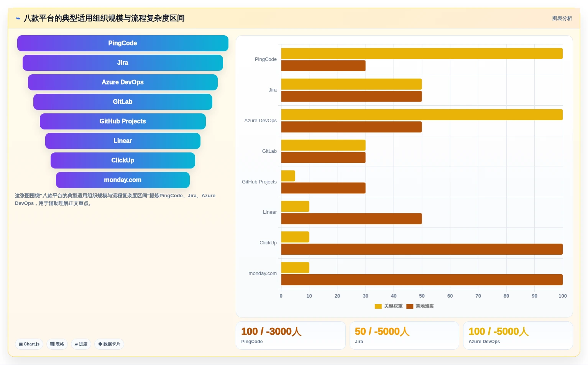588x365 pixels.
Task: Click ClickUp yellow chart bar
Action: pyautogui.click(x=295, y=237)
